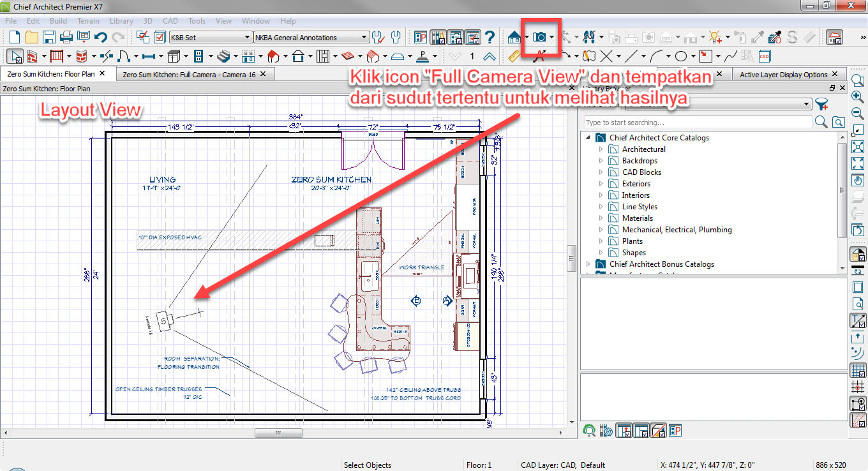Click the horizontal scrollbar of the plan
Image resolution: width=868 pixels, height=471 pixels.
pyautogui.click(x=278, y=433)
